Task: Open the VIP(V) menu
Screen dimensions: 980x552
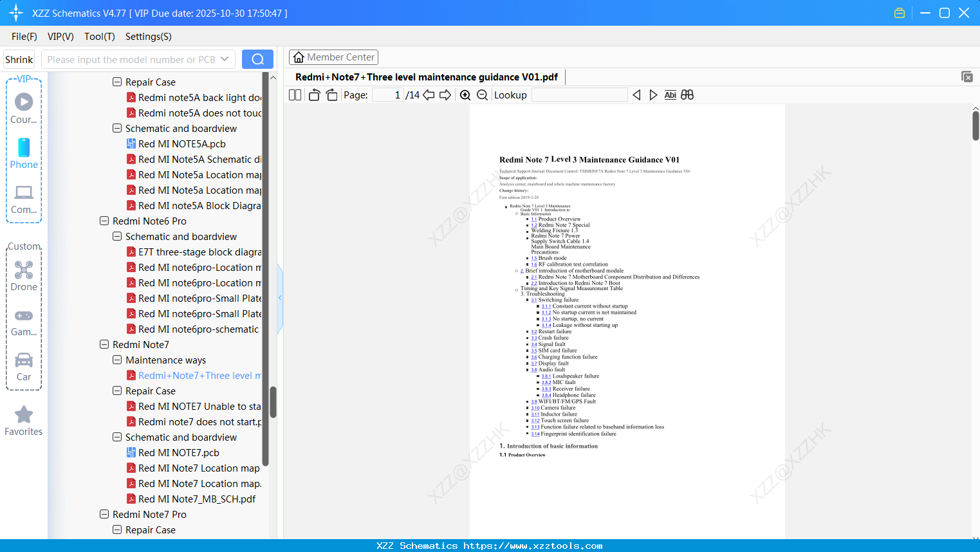Action: [x=60, y=37]
